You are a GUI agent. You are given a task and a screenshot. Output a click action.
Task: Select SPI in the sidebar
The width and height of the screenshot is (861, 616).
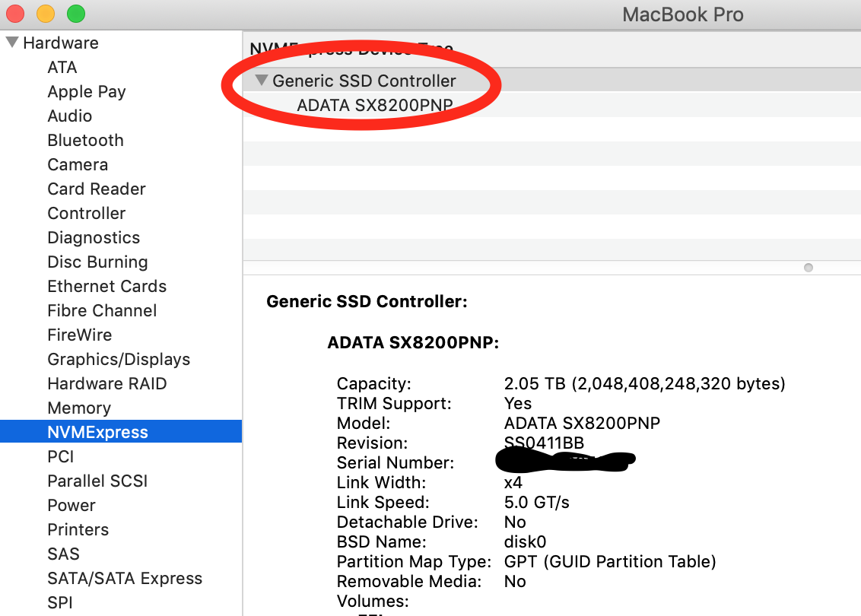[60, 603]
